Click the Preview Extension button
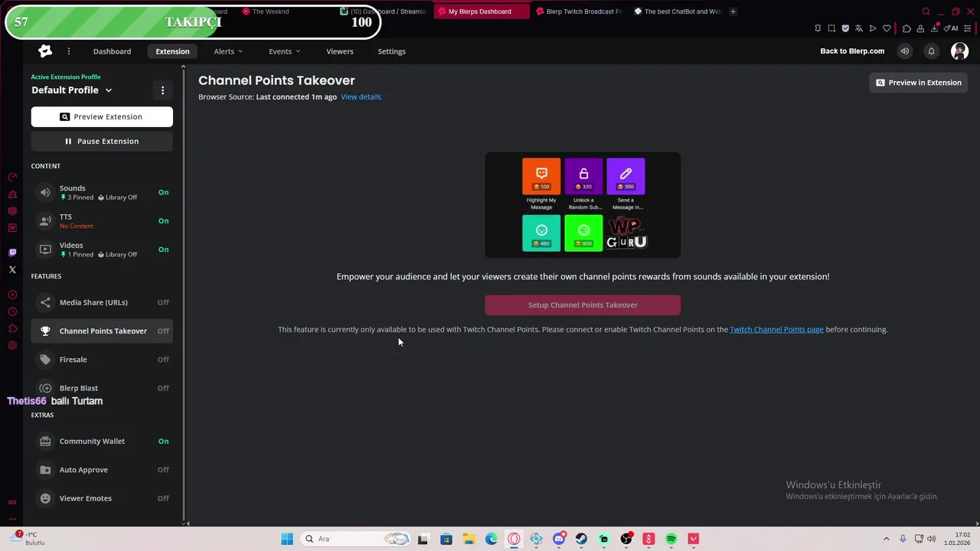This screenshot has width=980, height=551. click(x=102, y=116)
